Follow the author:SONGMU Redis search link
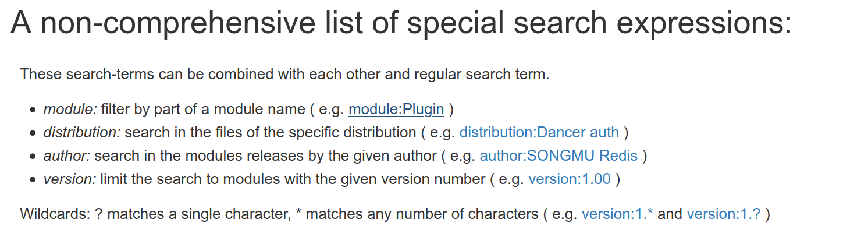868x240 pixels. [558, 156]
